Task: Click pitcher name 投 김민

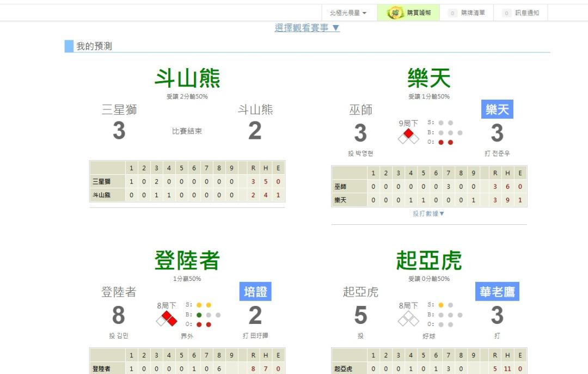Action: coord(119,335)
